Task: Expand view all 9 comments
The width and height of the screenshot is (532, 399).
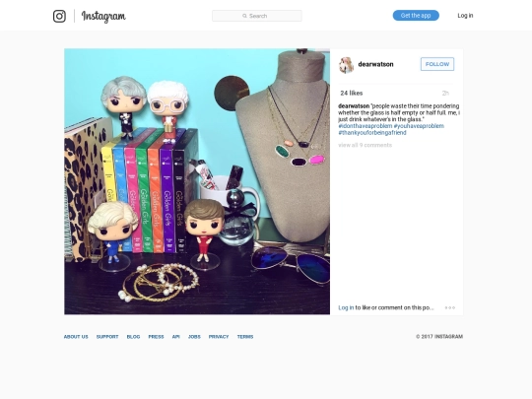Action: (366, 145)
